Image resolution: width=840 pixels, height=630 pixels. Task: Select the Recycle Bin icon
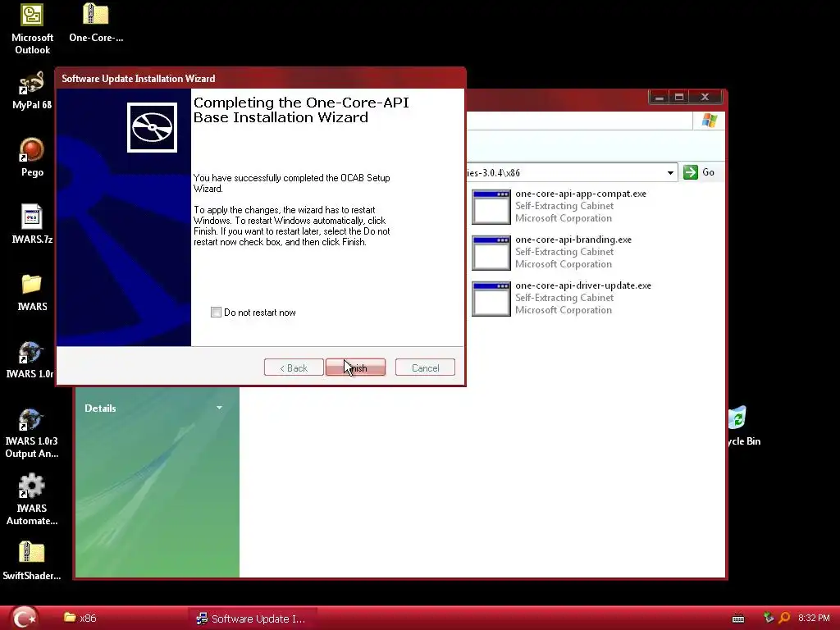coord(737,418)
